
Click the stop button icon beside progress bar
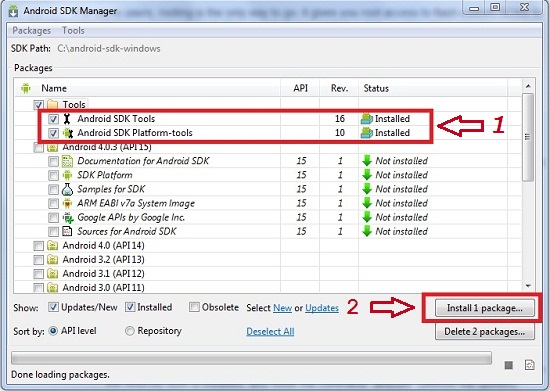[509, 365]
